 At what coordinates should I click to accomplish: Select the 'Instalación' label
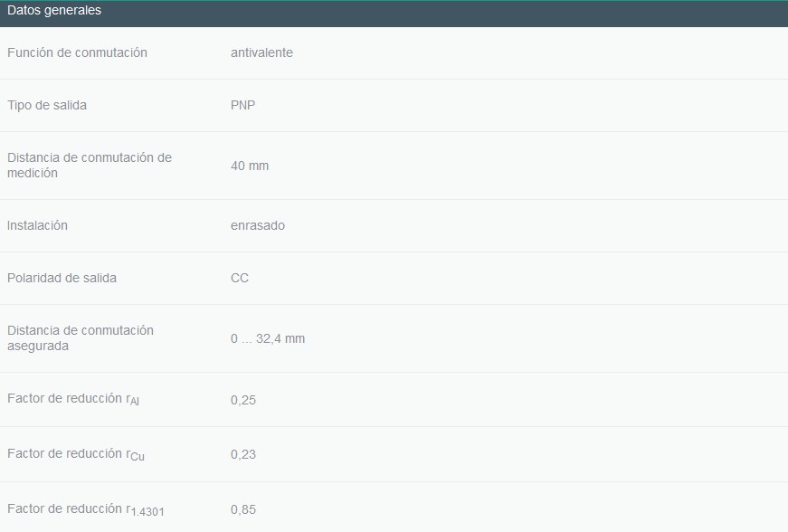(37, 225)
